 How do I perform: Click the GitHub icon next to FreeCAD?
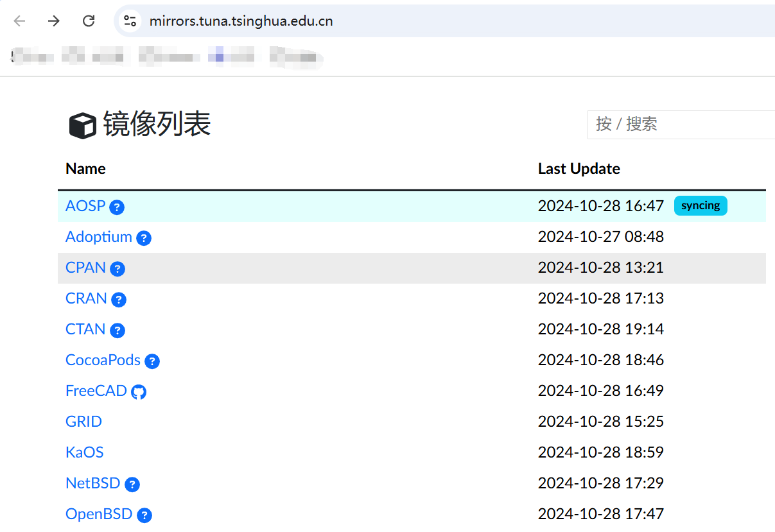coord(139,392)
